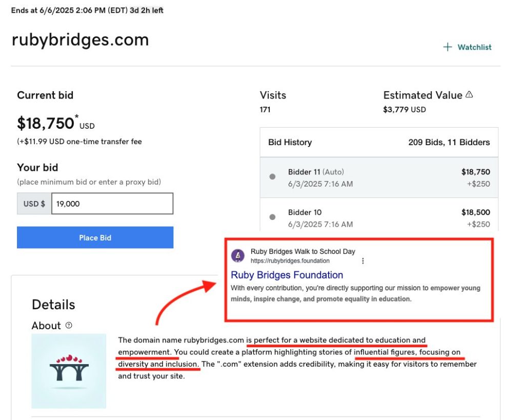Click the USD $ currency prefix label
Image resolution: width=525 pixels, height=420 pixels.
34,203
